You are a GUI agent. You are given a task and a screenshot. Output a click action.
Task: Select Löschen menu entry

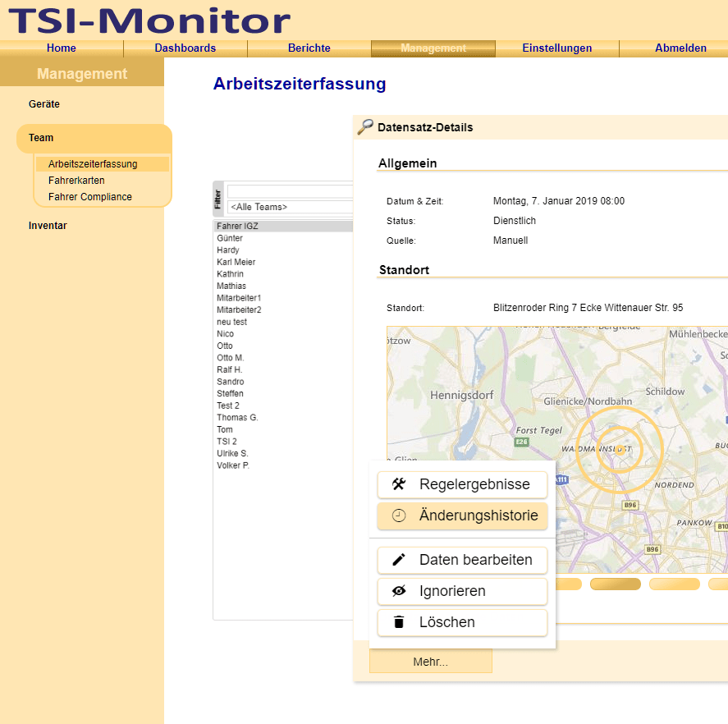pos(462,622)
